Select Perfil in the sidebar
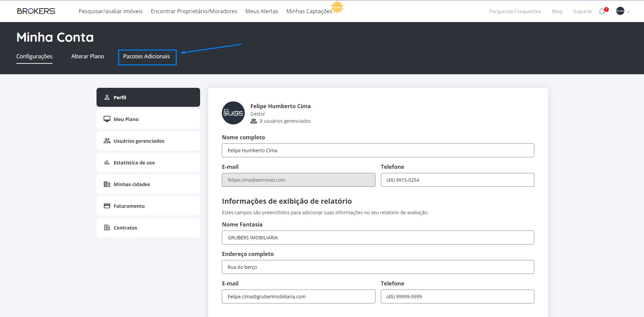The image size is (644, 317). pyautogui.click(x=148, y=97)
